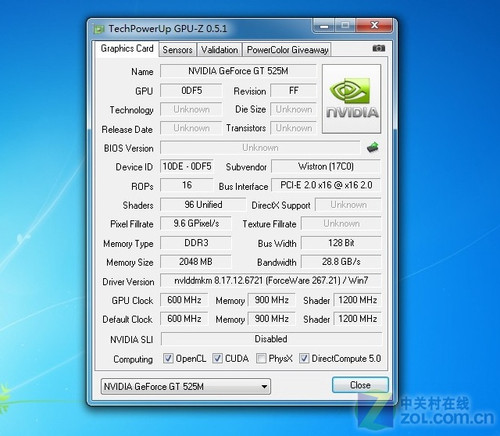Screen dimensions: 500x436
Task: Click the GPU field showing 0DF5
Action: (x=191, y=90)
